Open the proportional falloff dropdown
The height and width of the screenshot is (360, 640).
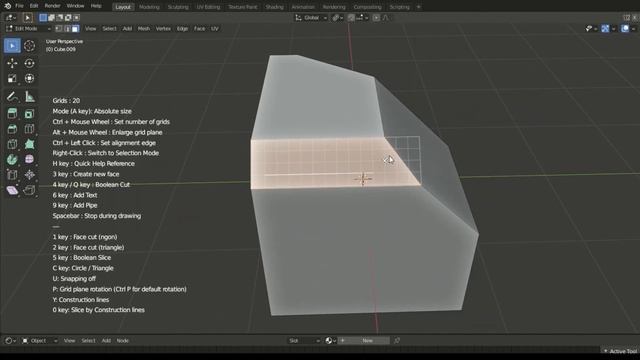pyautogui.click(x=385, y=18)
